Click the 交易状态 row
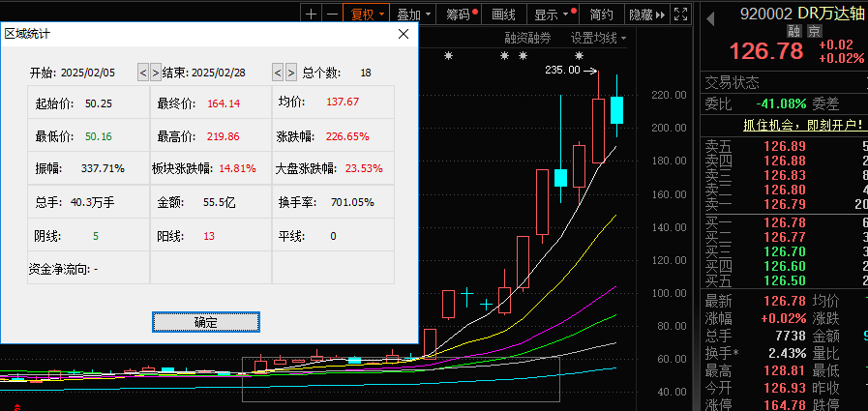 pyautogui.click(x=785, y=83)
